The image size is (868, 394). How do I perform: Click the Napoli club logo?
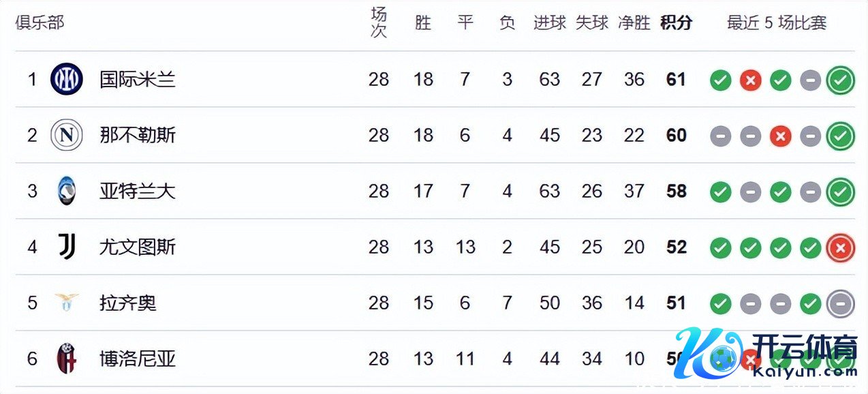tap(67, 135)
